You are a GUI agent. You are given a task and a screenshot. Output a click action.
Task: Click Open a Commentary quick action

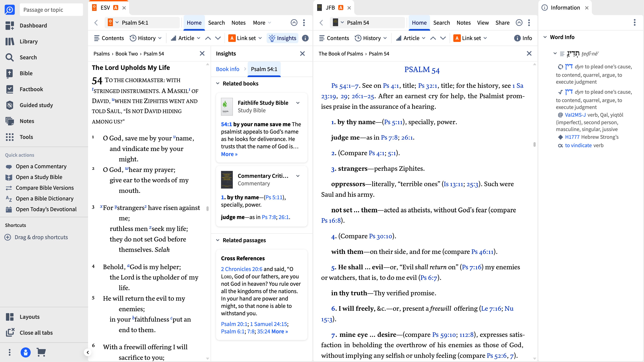pos(41,166)
